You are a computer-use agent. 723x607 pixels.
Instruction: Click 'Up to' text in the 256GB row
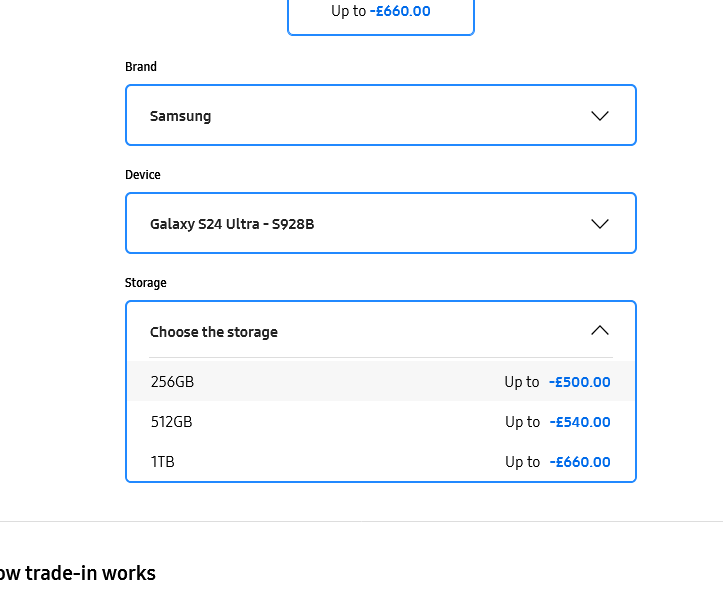coord(522,382)
